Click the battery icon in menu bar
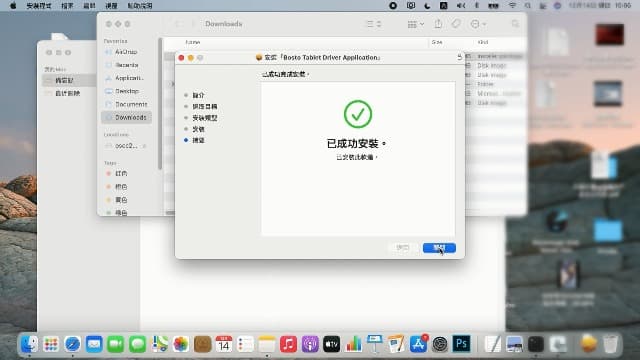The height and width of the screenshot is (360, 640). click(493, 6)
